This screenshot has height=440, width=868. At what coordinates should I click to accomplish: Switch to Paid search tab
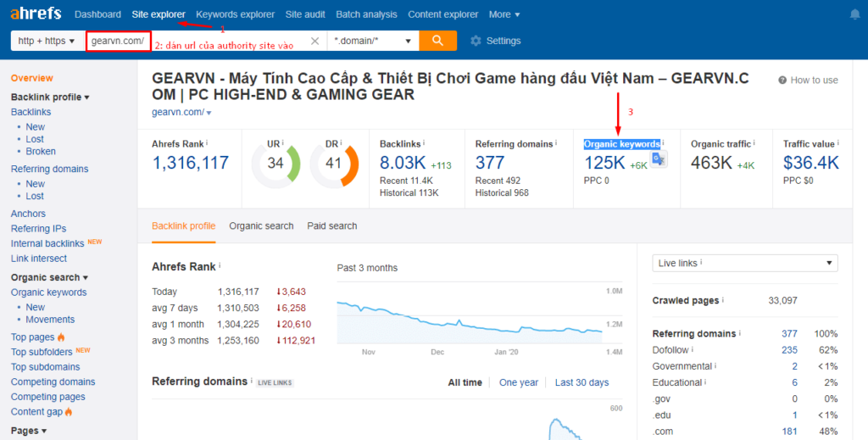pyautogui.click(x=332, y=226)
